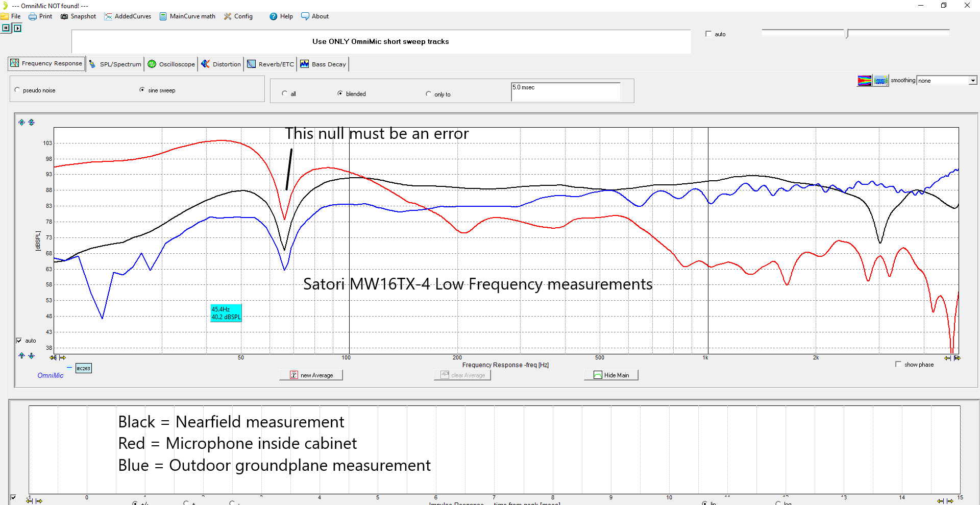Adjust the top level slider thumb
The image size is (980, 505).
(x=847, y=34)
